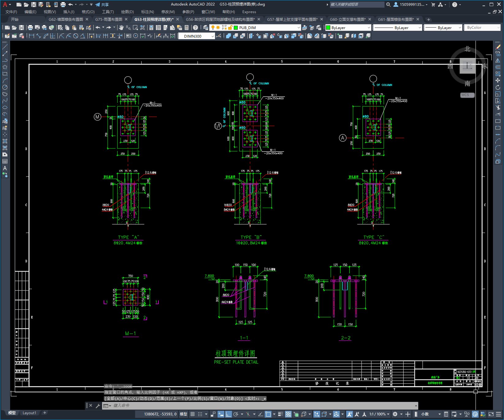Toggle hardware acceleration circle icon

475,414
